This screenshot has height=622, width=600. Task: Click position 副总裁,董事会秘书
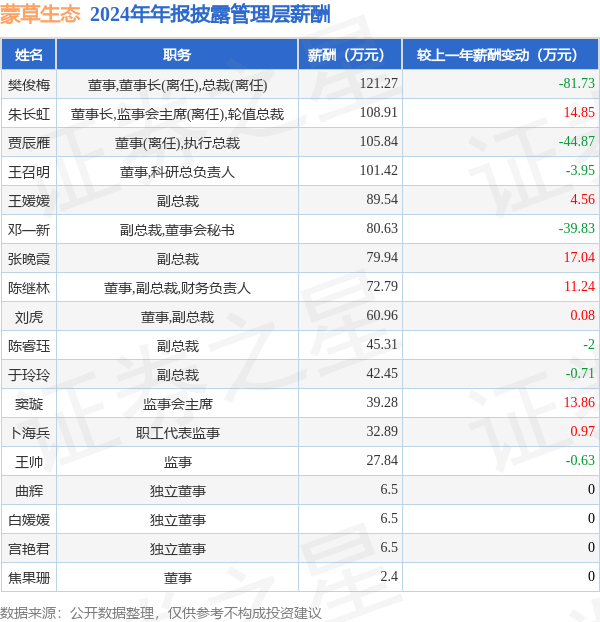(x=177, y=230)
